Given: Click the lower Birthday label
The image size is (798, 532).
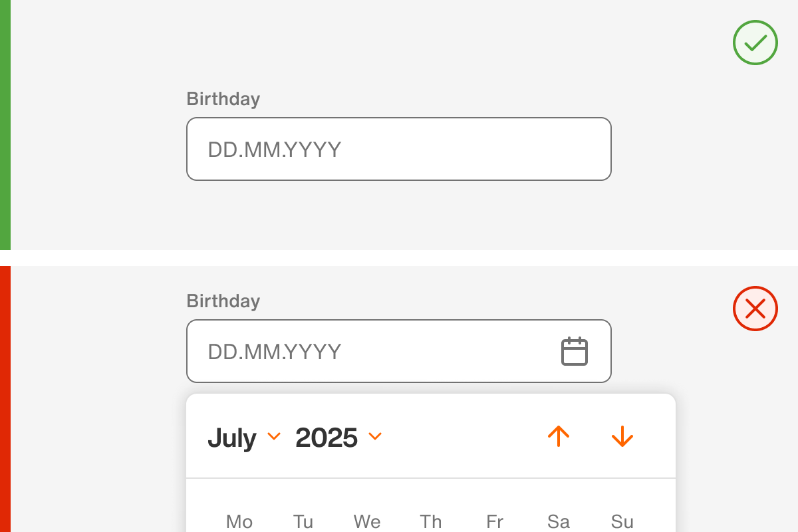Looking at the screenshot, I should tap(223, 301).
